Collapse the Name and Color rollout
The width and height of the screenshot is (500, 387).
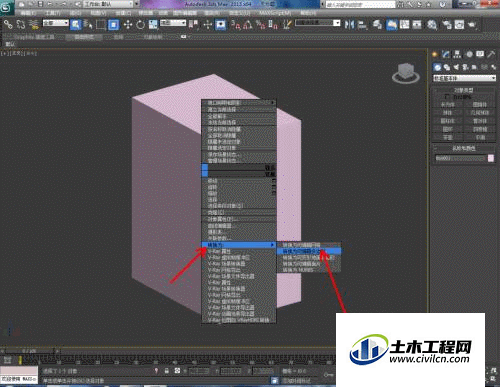click(x=464, y=148)
